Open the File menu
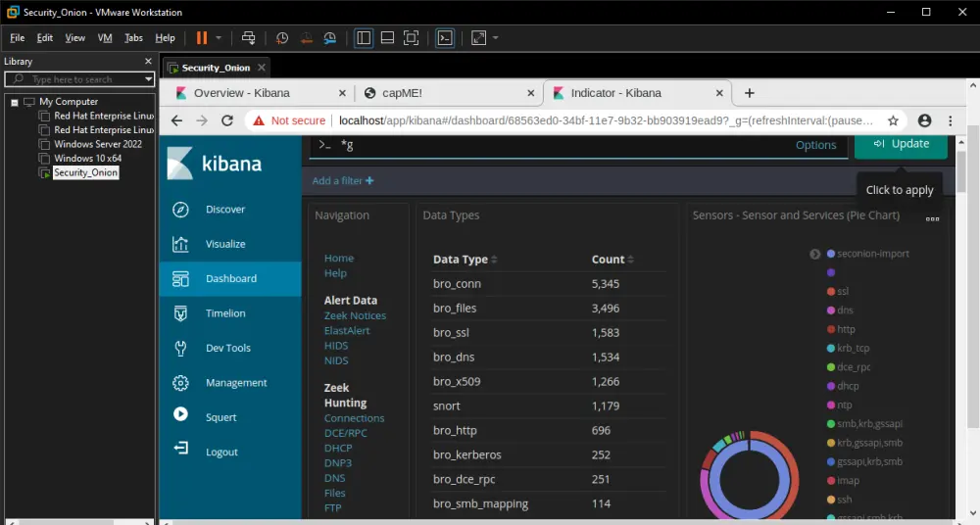This screenshot has width=980, height=525. pos(18,38)
